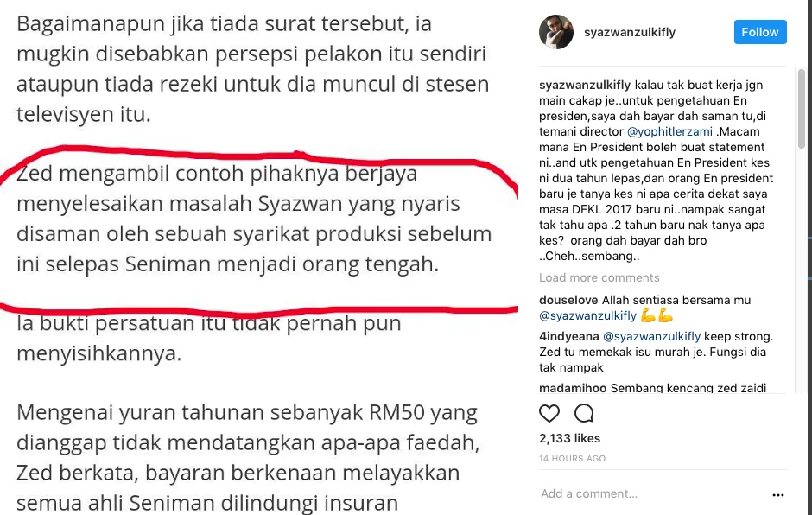812x515 pixels.
Task: Click the comment speech bubble icon
Action: coord(584,413)
